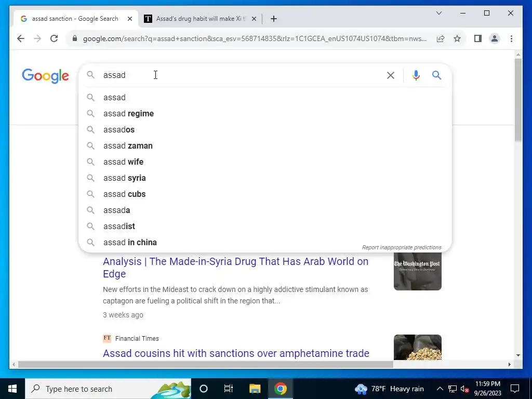Open the muted volume tray icon
The width and height of the screenshot is (532, 399).
click(x=464, y=389)
